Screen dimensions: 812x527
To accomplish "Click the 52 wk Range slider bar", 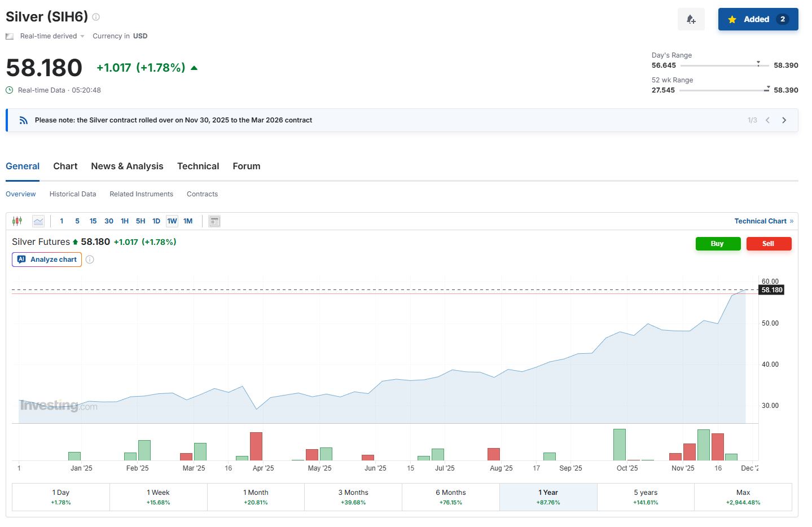I will [x=725, y=90].
